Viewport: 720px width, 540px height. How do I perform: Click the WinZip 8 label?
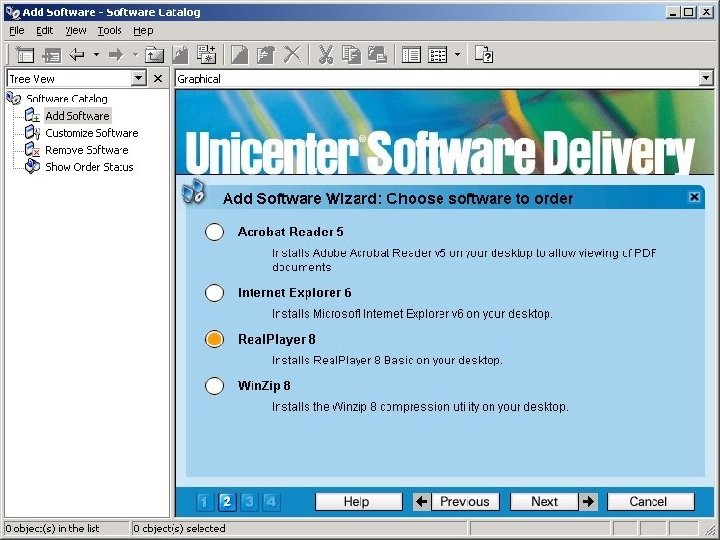click(x=264, y=386)
